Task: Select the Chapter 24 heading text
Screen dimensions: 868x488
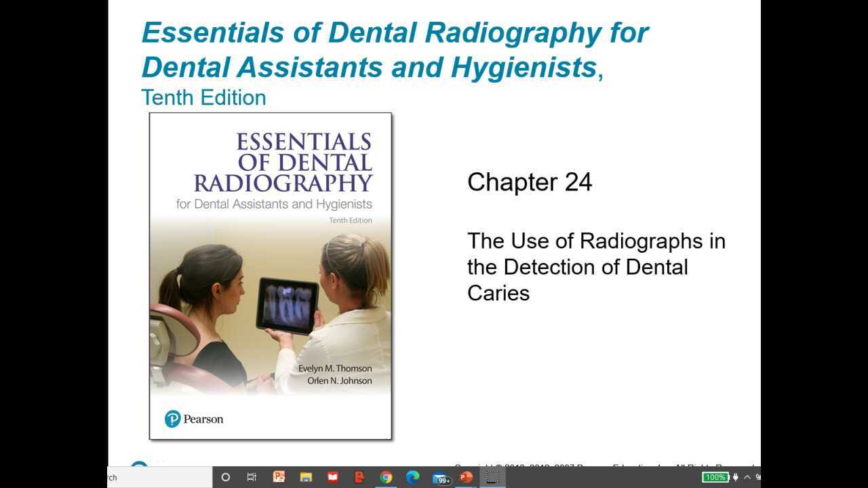Action: [530, 182]
